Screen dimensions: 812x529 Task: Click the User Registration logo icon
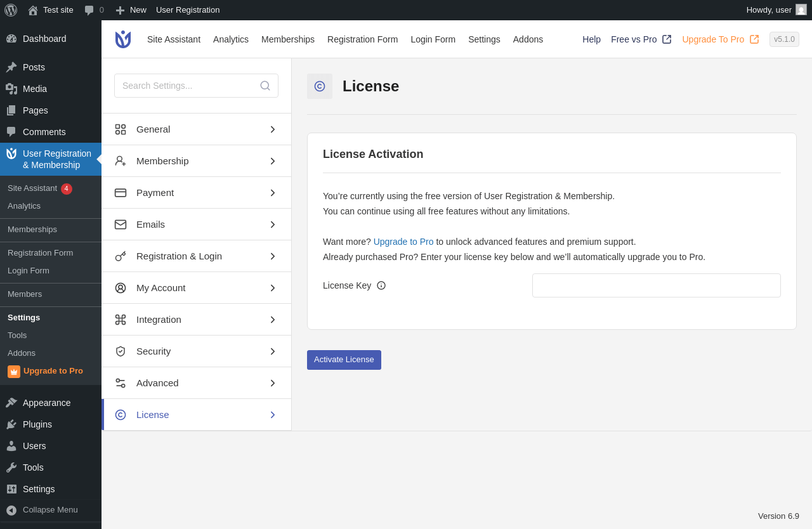tap(123, 39)
